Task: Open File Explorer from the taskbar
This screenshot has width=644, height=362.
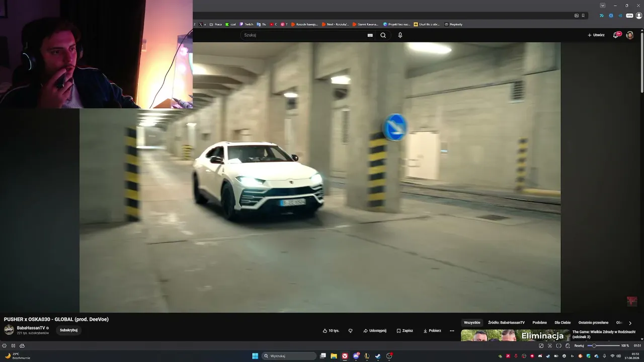Action: 334,356
